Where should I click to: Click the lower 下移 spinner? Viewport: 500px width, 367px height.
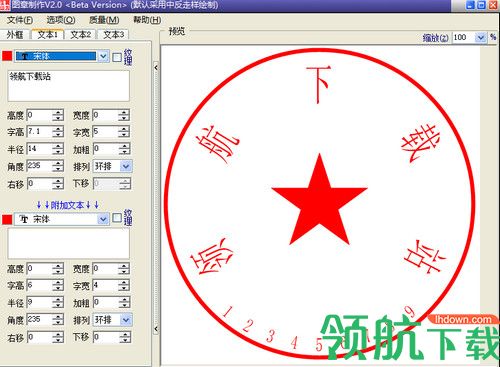[x=124, y=337]
